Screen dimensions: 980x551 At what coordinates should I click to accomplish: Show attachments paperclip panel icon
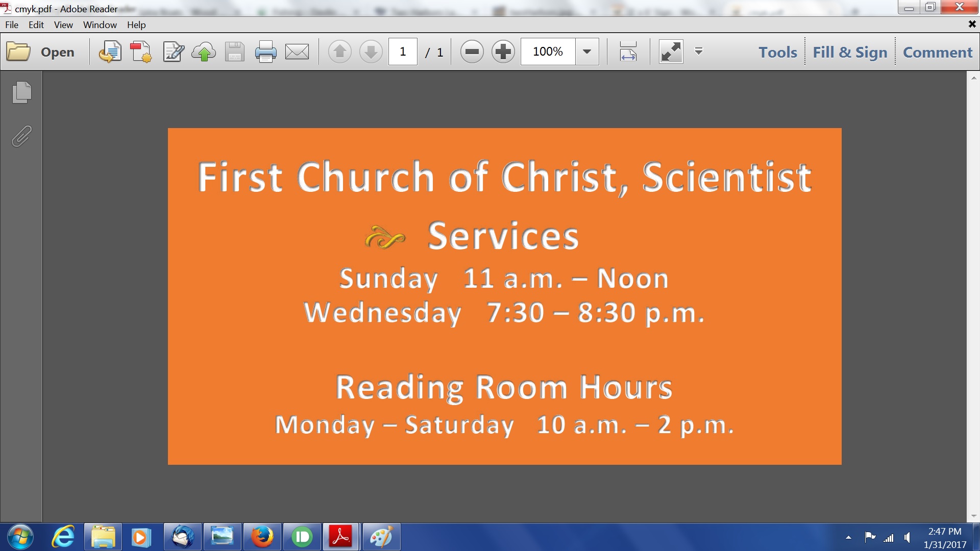pyautogui.click(x=21, y=136)
